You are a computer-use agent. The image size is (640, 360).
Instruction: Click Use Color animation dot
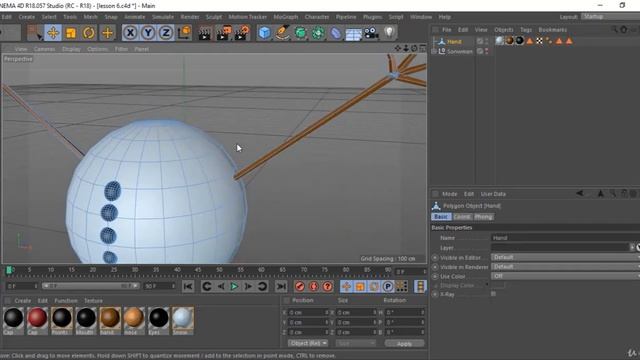click(435, 276)
